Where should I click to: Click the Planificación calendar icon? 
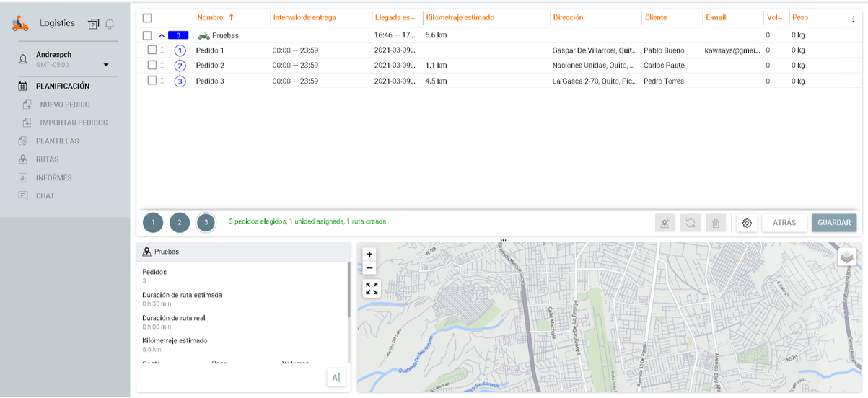23,86
